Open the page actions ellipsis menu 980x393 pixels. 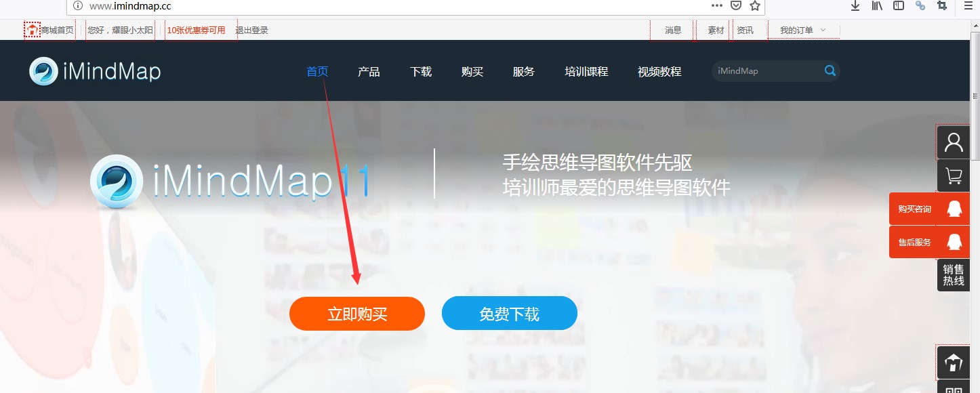717,6
